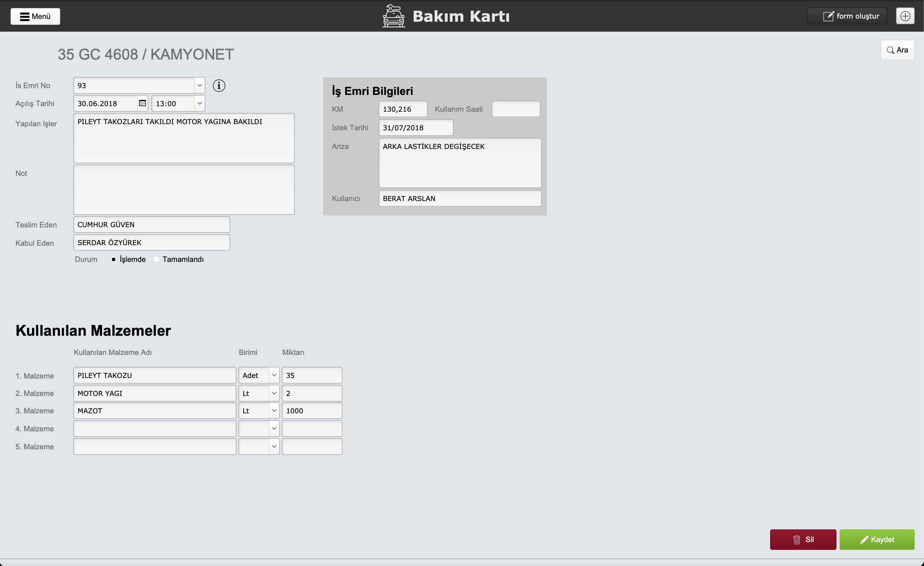924x566 pixels.
Task: Expand the Adet unit dropdown for 1. Malzeme
Action: coord(274,375)
